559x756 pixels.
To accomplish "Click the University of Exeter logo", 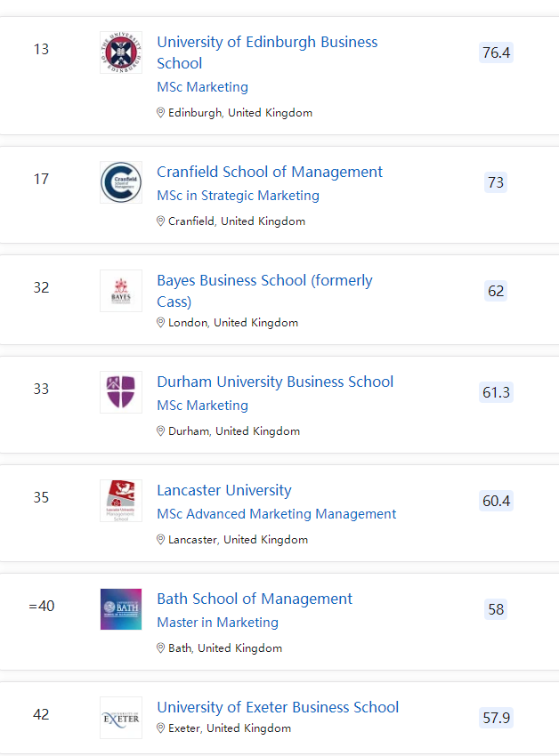I will 121,718.
